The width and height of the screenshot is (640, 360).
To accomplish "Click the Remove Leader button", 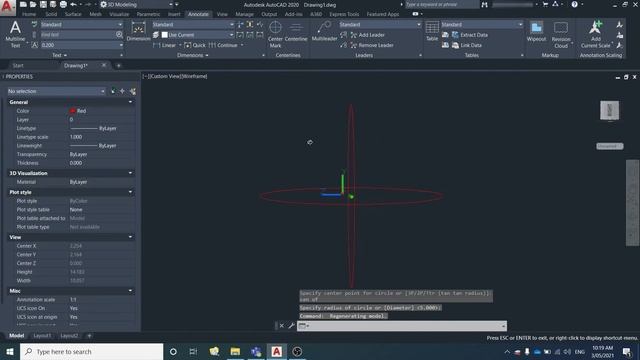I will coord(372,45).
